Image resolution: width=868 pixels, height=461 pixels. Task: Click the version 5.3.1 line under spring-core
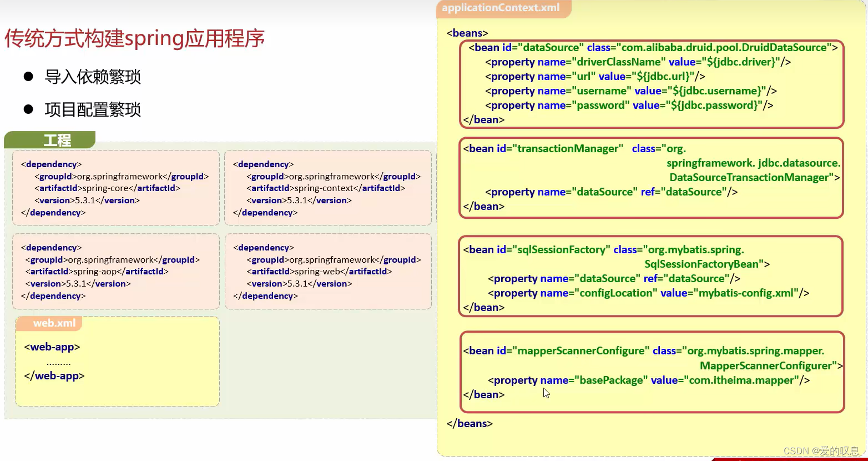(x=87, y=201)
